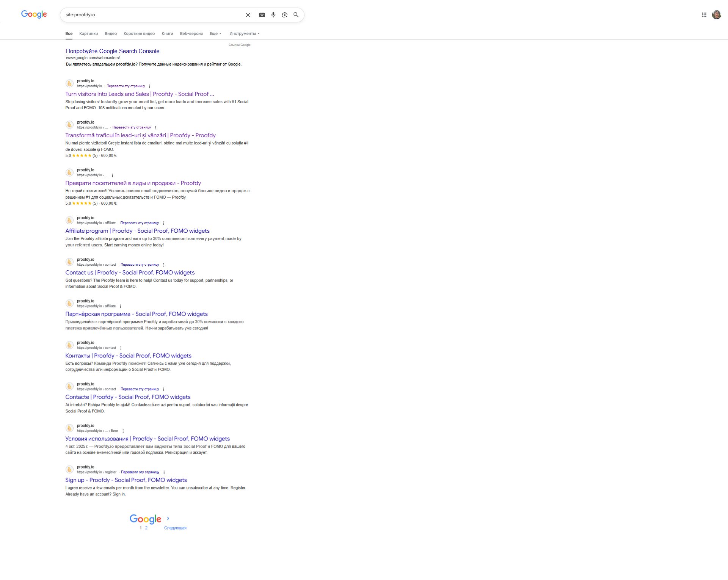
Task: Click next page arrow beside Google logo
Action: coord(168,518)
